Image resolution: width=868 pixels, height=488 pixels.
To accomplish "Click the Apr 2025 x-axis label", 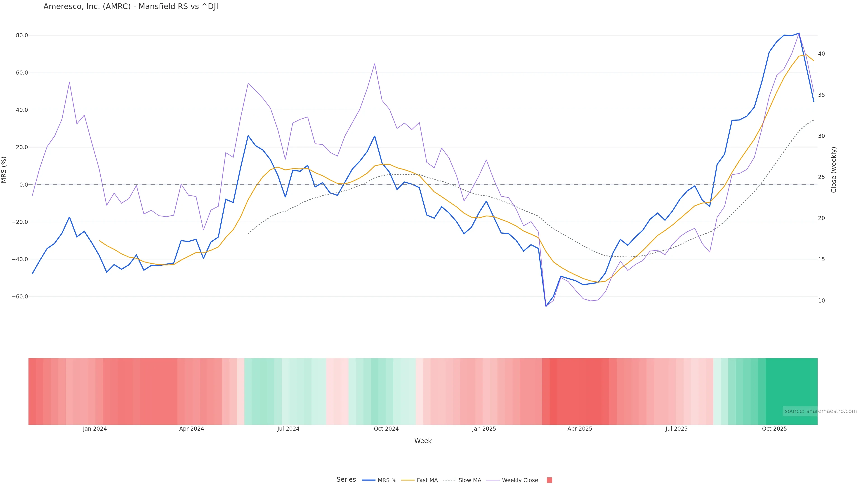I will [580, 429].
